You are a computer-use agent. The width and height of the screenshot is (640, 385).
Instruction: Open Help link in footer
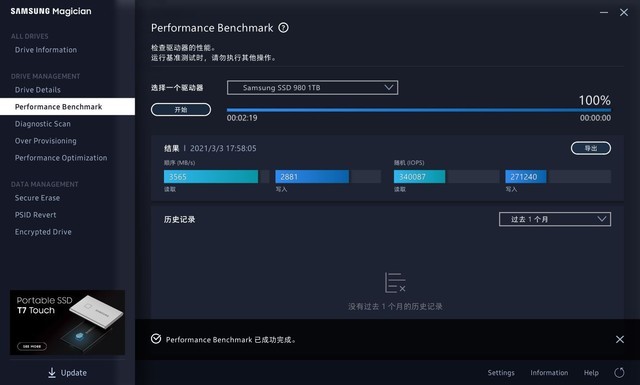591,373
